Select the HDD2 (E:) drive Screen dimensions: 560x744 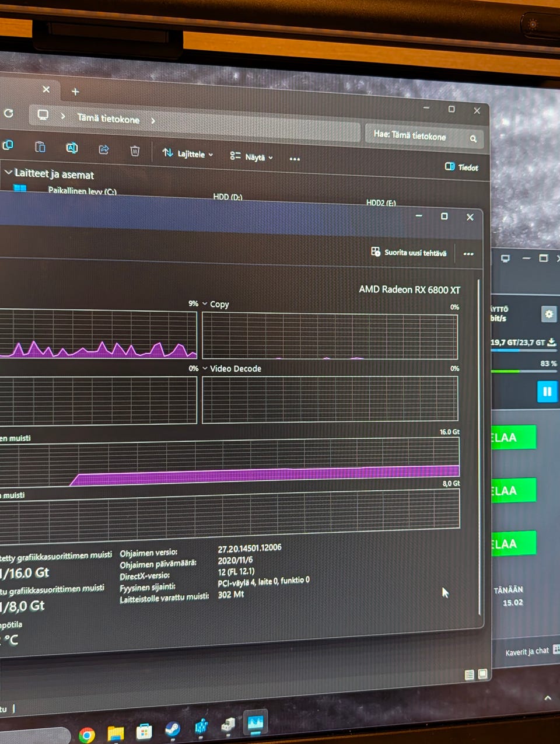point(381,203)
